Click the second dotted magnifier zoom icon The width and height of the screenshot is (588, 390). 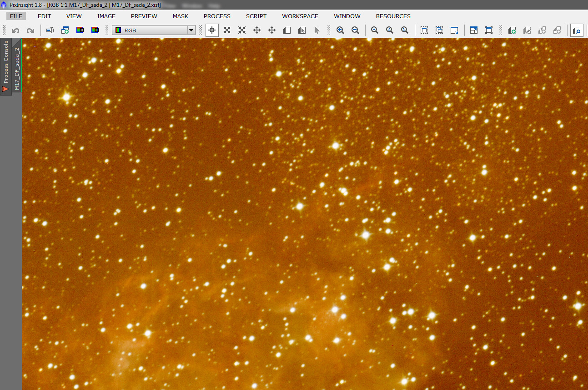pos(390,30)
